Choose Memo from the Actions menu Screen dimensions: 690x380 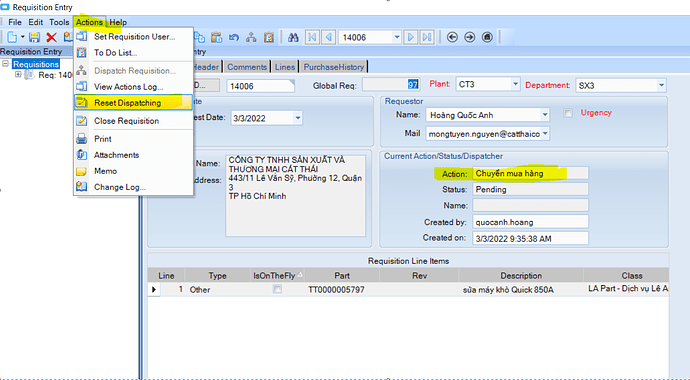click(x=134, y=171)
